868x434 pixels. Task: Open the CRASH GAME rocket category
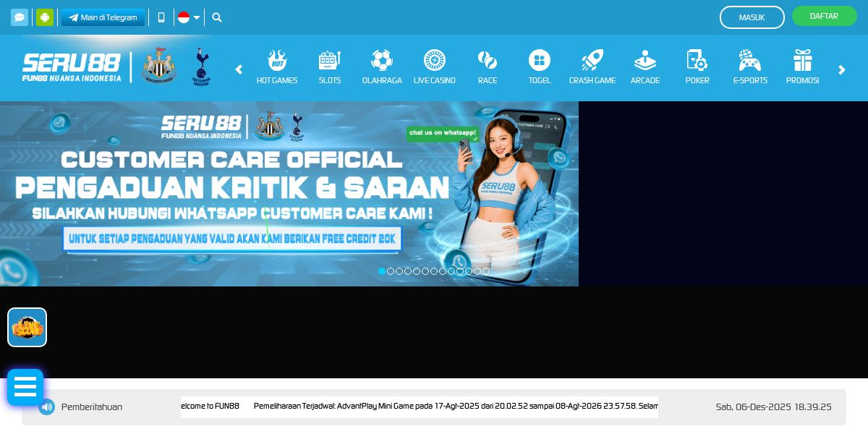(x=592, y=67)
